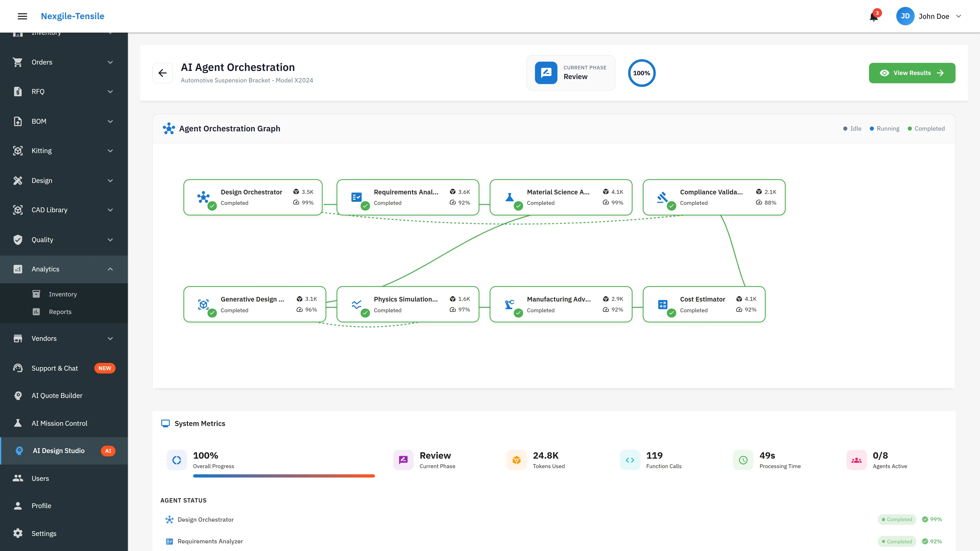Viewport: 980px width, 551px height.
Task: Click the Manufacturing Advisor robot arm icon
Action: pyautogui.click(x=509, y=304)
